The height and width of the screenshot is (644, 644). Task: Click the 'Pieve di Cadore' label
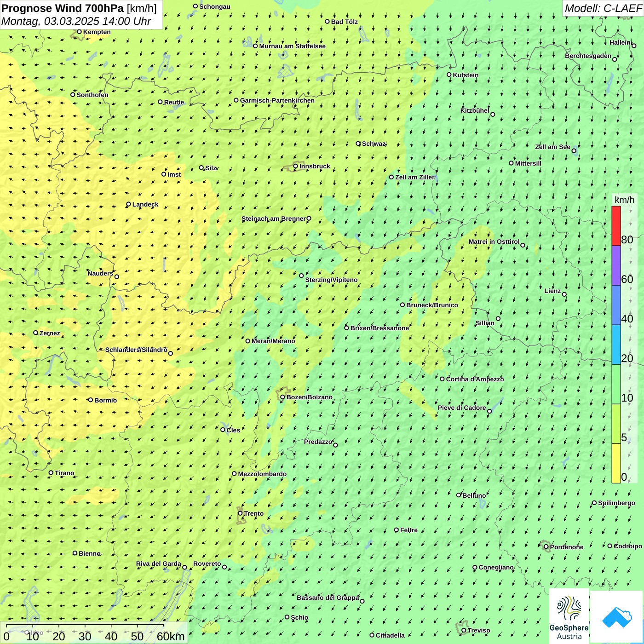click(x=462, y=408)
